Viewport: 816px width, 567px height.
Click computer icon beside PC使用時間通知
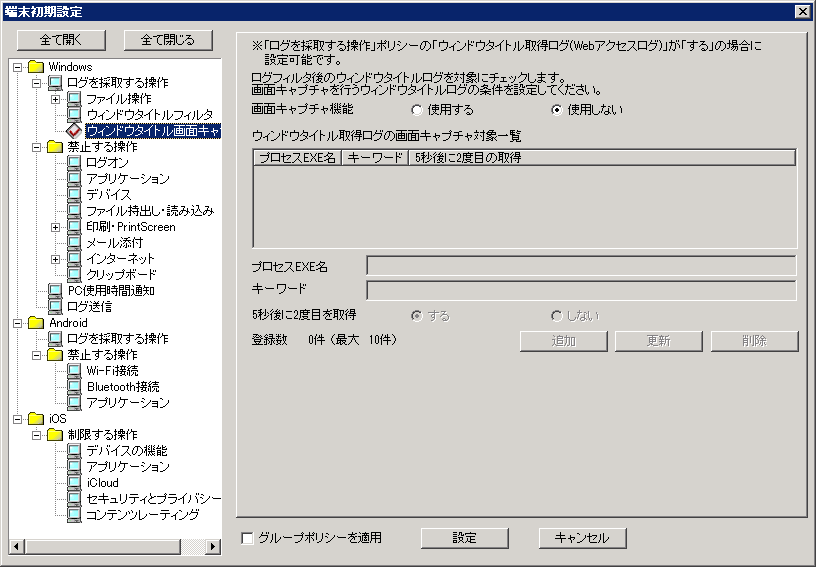click(55, 291)
